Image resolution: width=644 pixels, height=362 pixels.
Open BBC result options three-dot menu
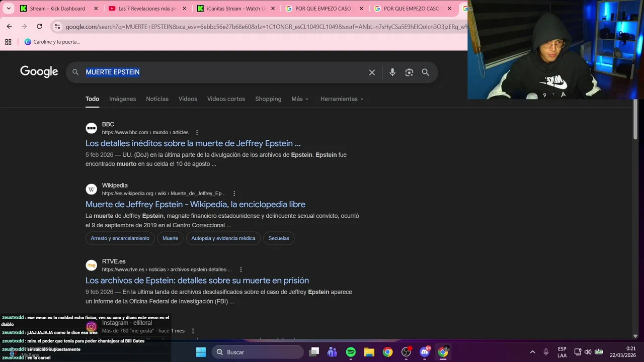[x=197, y=133]
